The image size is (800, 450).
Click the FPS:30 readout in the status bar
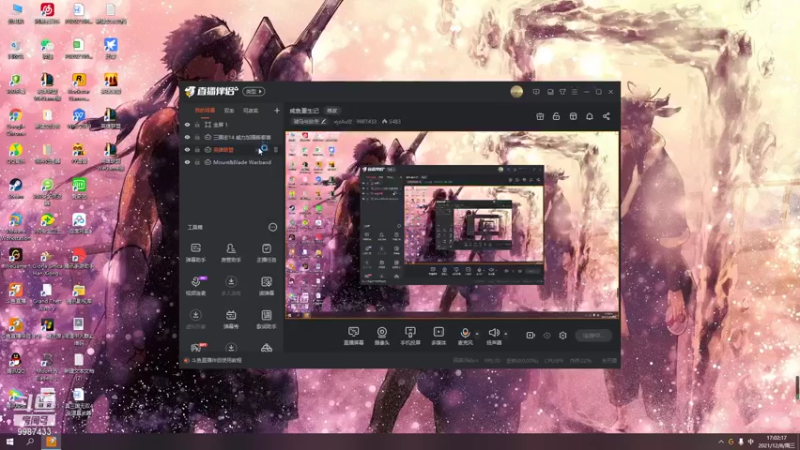492,361
